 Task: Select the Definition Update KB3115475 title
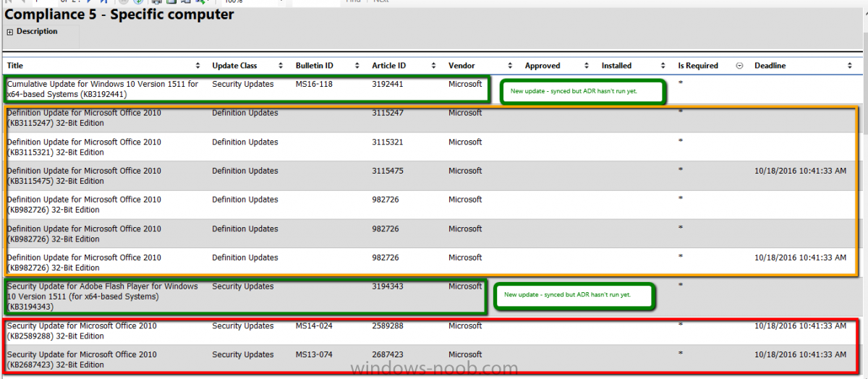84,176
